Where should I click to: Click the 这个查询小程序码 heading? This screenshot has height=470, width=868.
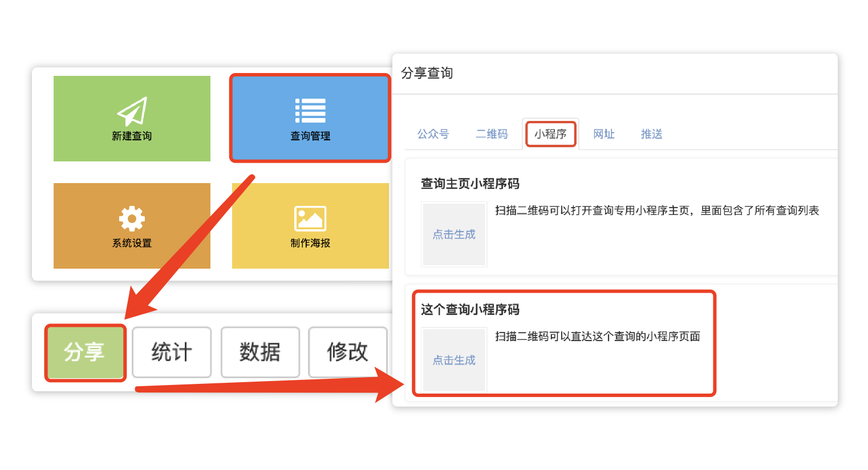pos(470,310)
